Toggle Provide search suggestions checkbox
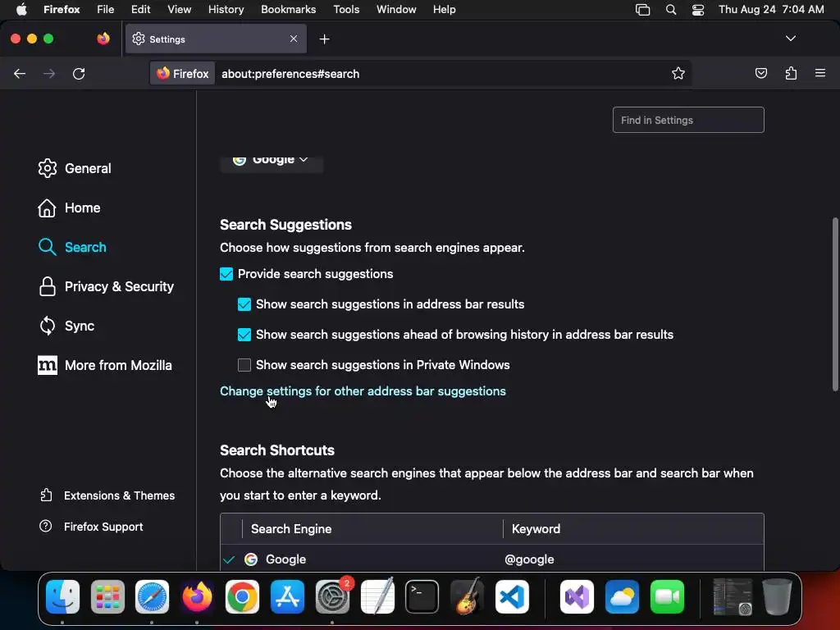Image resolution: width=840 pixels, height=630 pixels. (x=226, y=274)
